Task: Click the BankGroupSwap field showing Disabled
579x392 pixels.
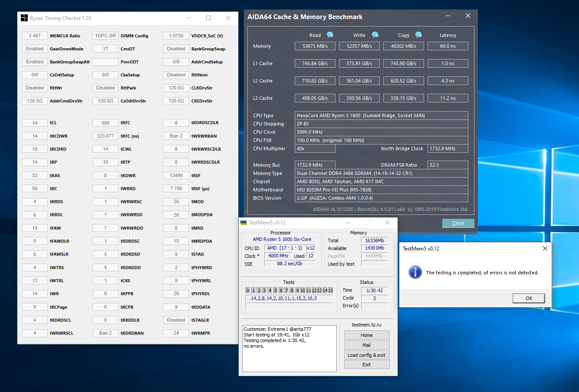Action: (x=176, y=49)
